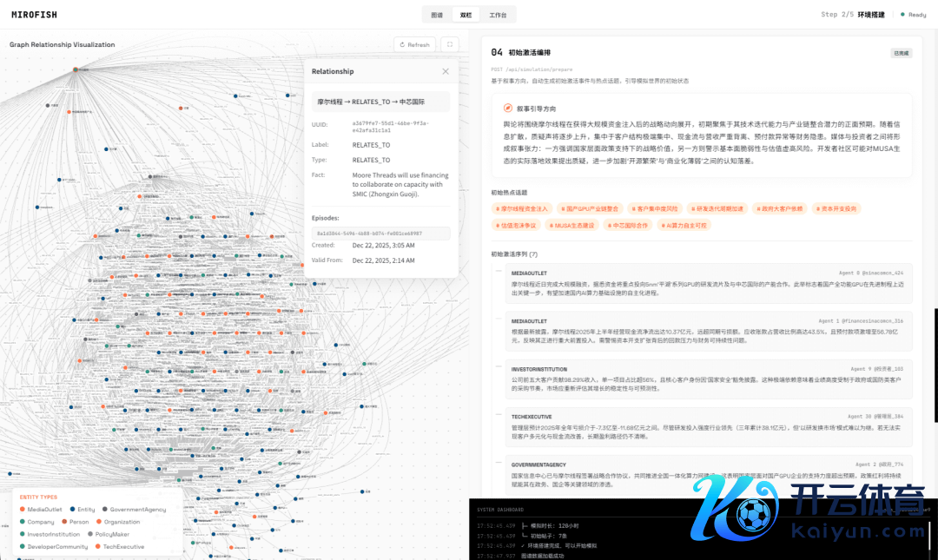This screenshot has width=938, height=560.
Task: Click the AI算力自主可控 hashtag chip
Action: click(684, 225)
